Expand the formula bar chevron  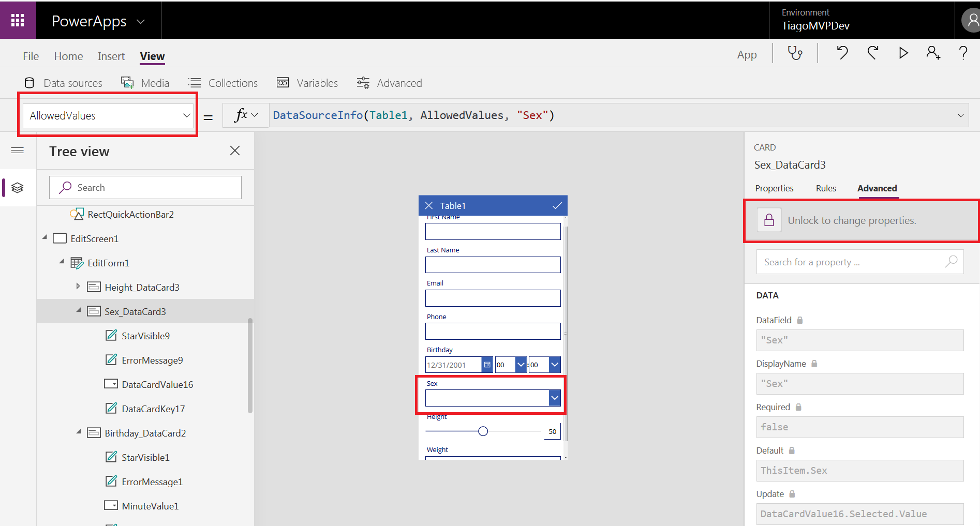tap(960, 115)
